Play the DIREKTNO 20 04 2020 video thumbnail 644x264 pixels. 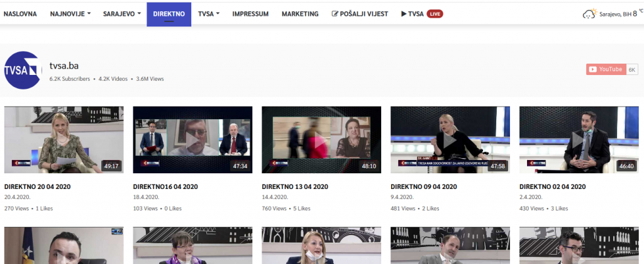click(64, 140)
